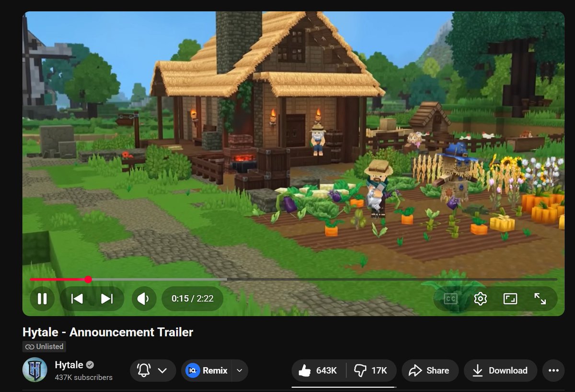
Task: Click the notification bell icon
Action: click(144, 370)
